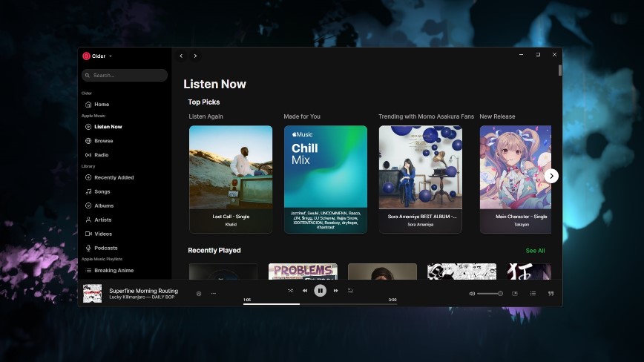644x362 pixels.
Task: Click the round icon beside song title
Action: click(199, 294)
